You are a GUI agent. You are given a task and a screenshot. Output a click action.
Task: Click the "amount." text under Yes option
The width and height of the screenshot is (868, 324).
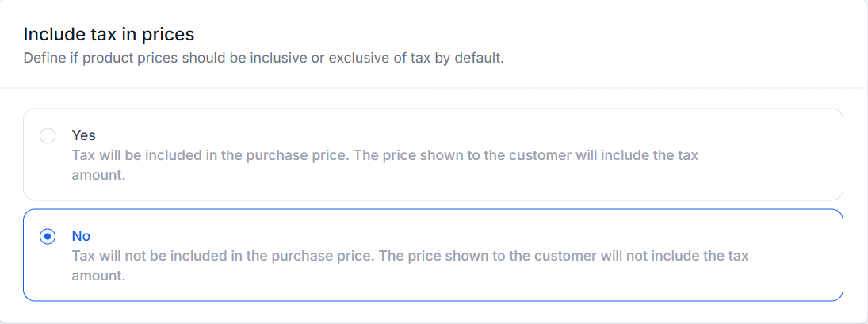98,176
